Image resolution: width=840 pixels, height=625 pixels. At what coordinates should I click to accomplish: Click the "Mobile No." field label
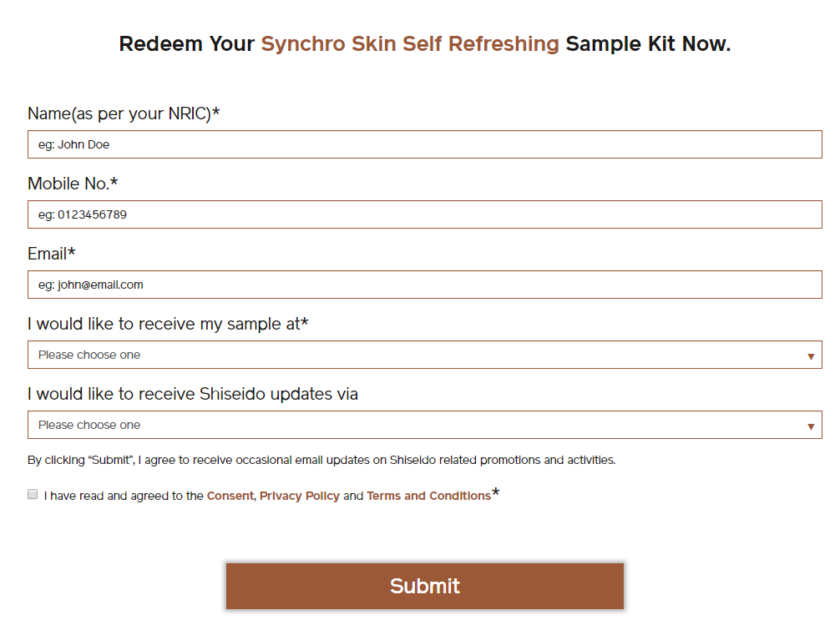coord(73,184)
